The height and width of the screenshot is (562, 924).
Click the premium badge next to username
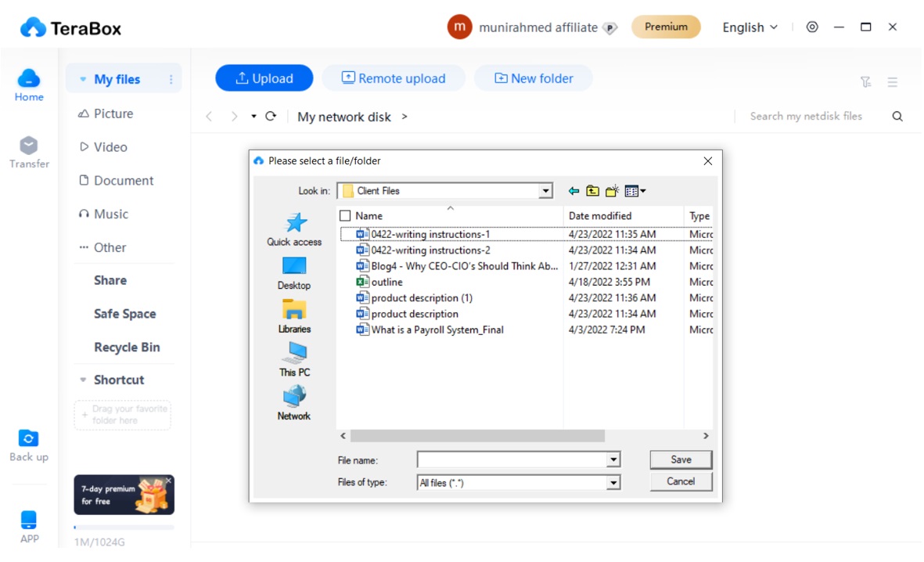coord(610,27)
